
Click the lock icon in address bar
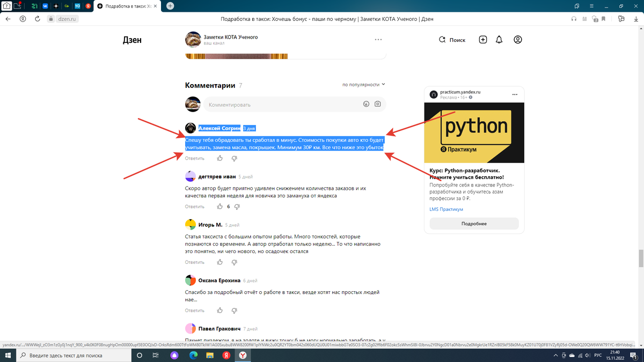tap(52, 19)
